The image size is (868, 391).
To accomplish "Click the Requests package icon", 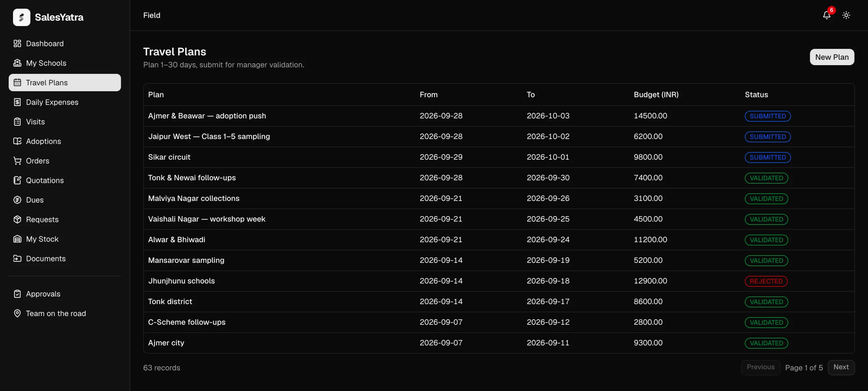I will click(x=17, y=219).
